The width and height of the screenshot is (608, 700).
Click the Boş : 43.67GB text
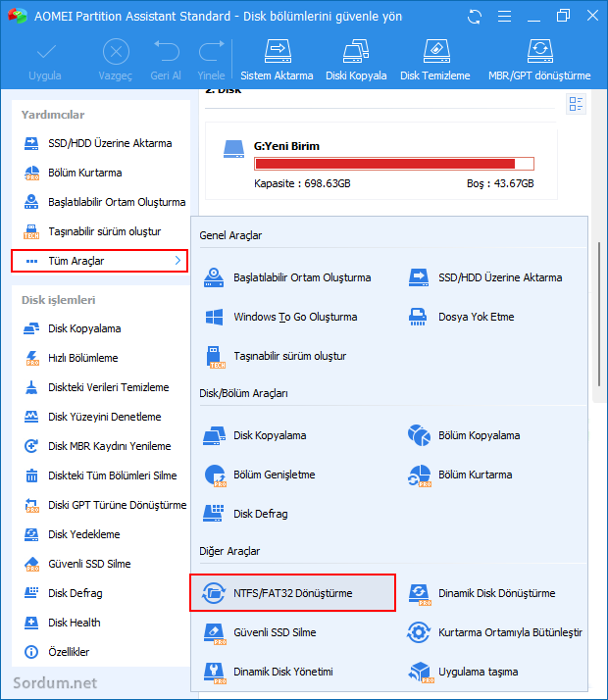pyautogui.click(x=500, y=183)
